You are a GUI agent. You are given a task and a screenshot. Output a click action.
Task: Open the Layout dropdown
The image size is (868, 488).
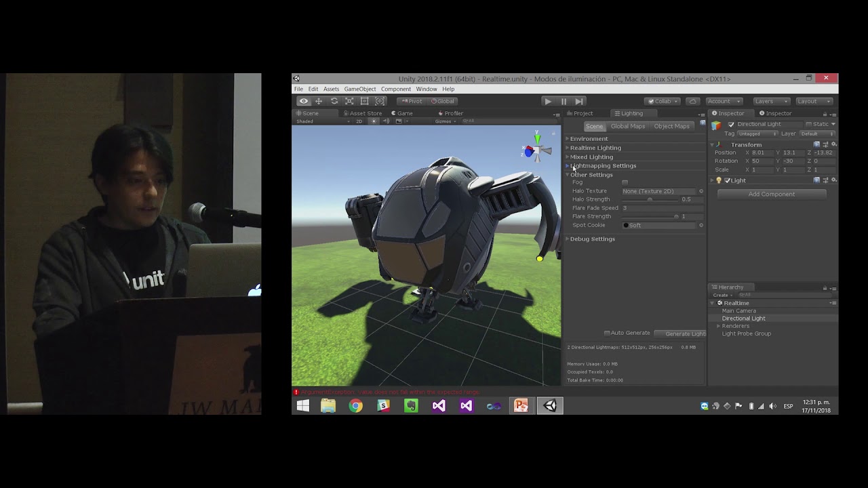click(814, 101)
